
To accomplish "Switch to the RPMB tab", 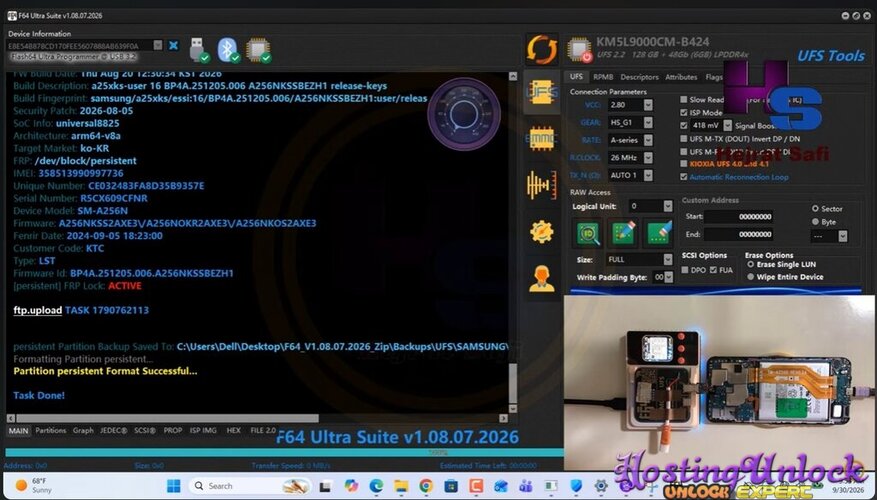I will pyautogui.click(x=603, y=77).
